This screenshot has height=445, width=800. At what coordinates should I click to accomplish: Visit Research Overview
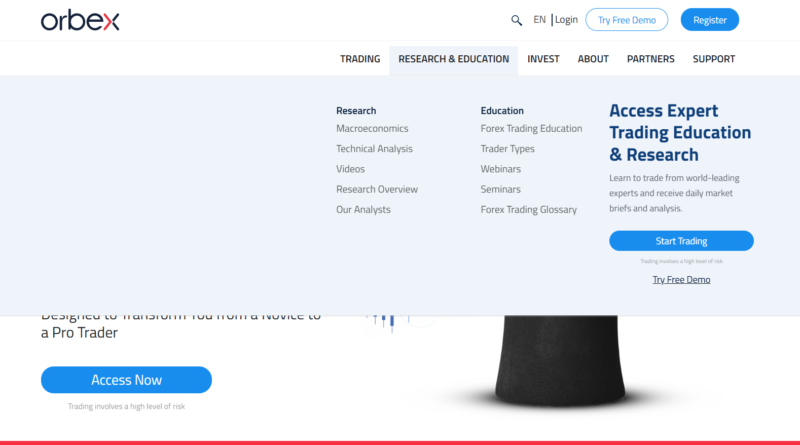tap(377, 189)
